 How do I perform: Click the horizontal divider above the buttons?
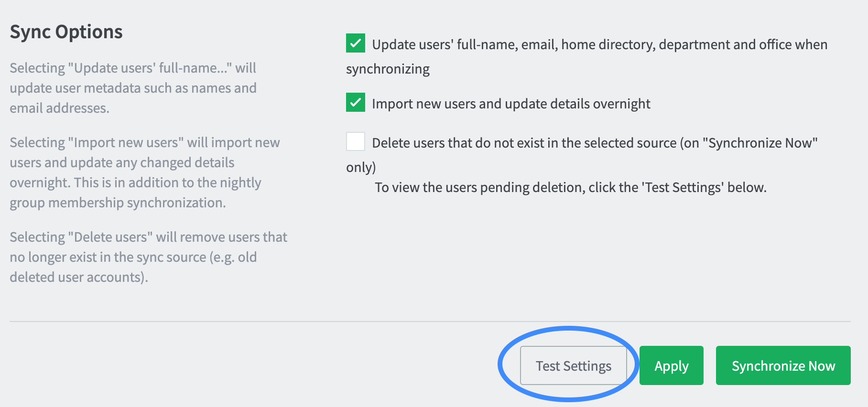click(x=430, y=321)
